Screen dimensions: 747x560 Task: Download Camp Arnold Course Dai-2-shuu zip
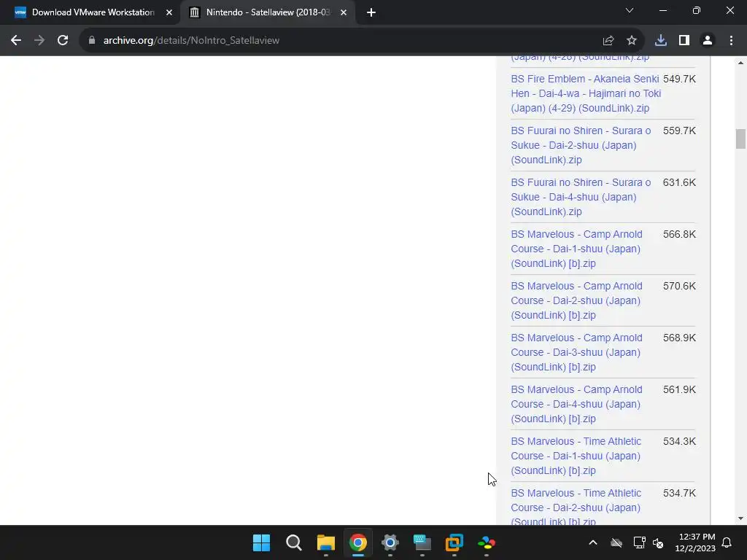(x=576, y=300)
